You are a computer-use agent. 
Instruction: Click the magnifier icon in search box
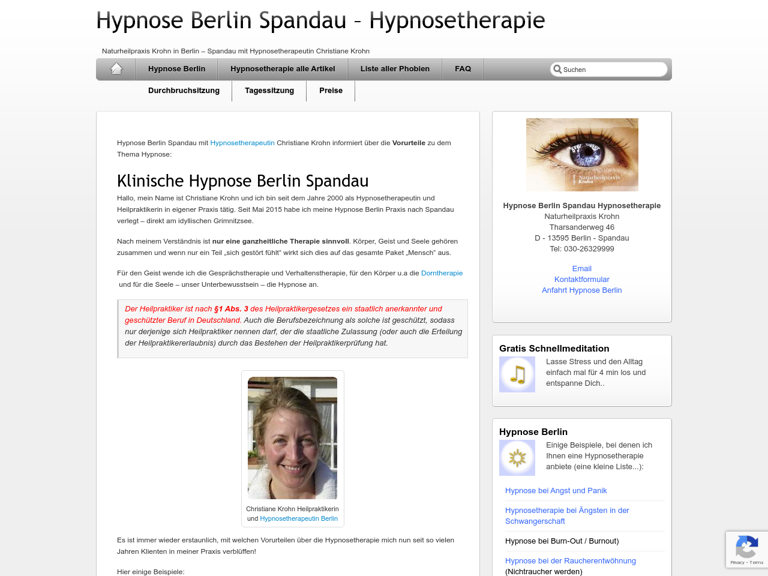click(557, 69)
